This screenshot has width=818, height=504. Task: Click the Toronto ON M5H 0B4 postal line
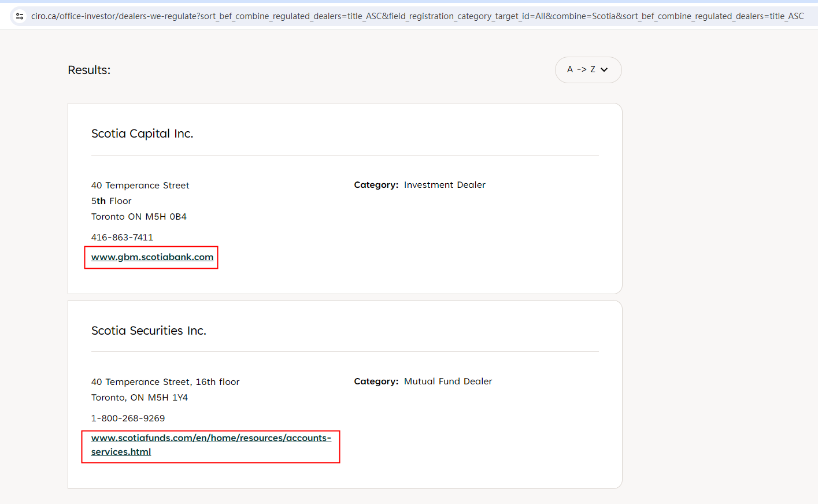click(139, 217)
